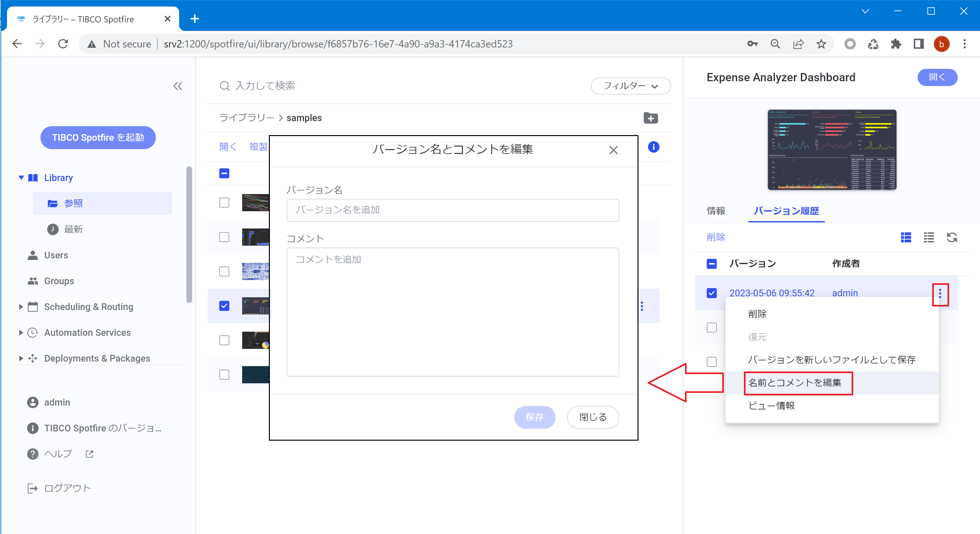Click the admin account avatar icon
980x534 pixels.
33,402
